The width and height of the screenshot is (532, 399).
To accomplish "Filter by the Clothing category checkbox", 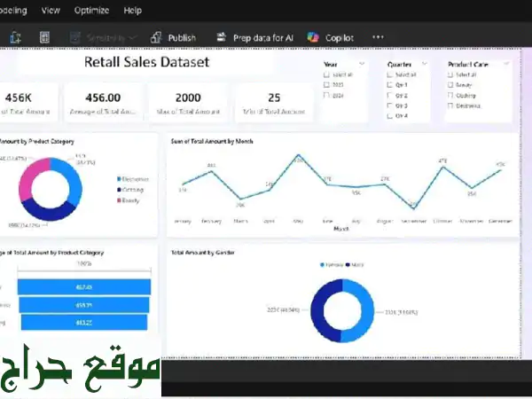I will pos(450,96).
